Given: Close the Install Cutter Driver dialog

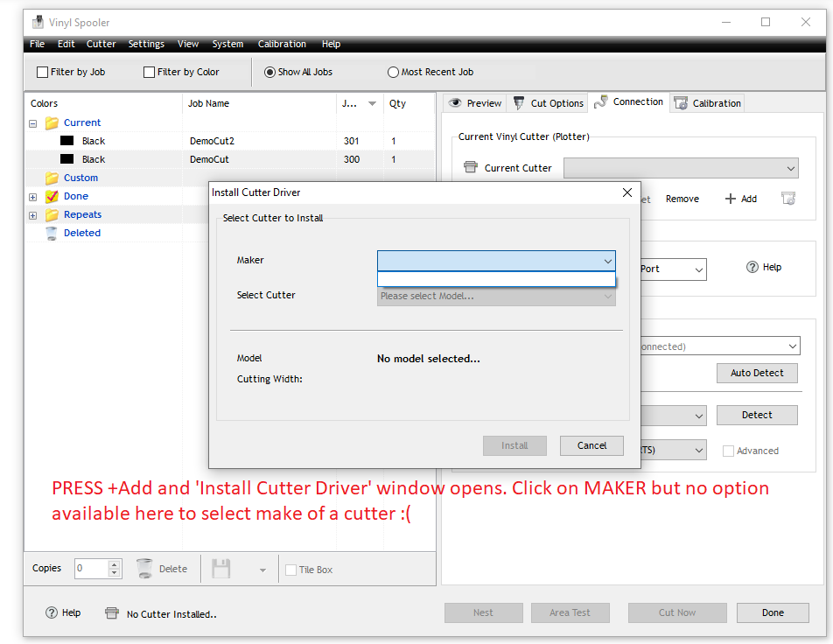Looking at the screenshot, I should (x=627, y=192).
